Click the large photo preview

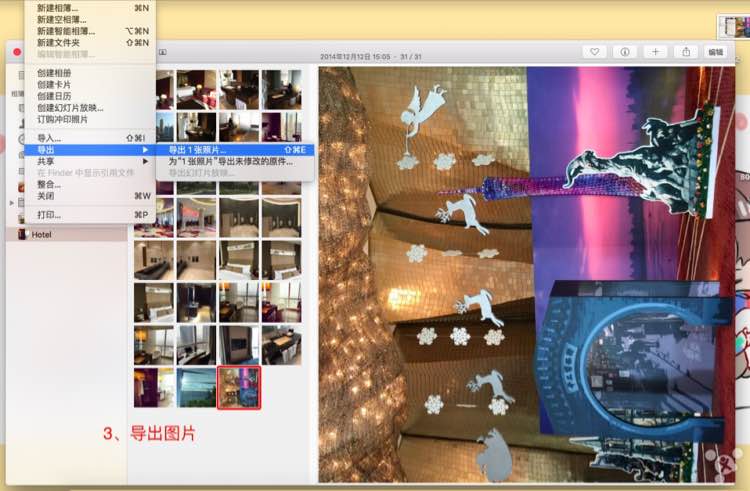coord(527,274)
